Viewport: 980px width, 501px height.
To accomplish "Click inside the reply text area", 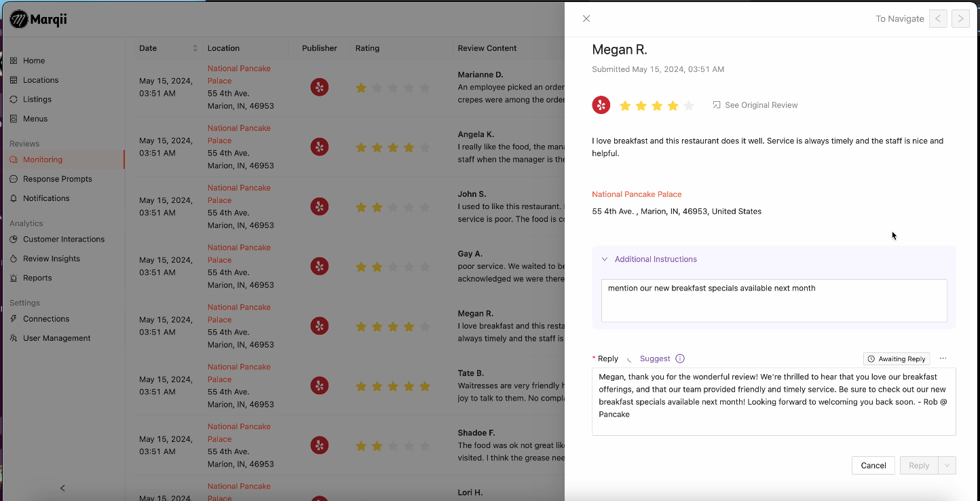I will click(774, 401).
